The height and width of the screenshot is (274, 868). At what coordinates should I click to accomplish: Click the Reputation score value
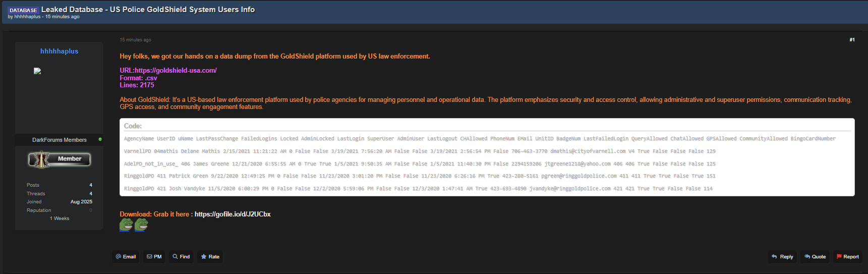tap(91, 210)
